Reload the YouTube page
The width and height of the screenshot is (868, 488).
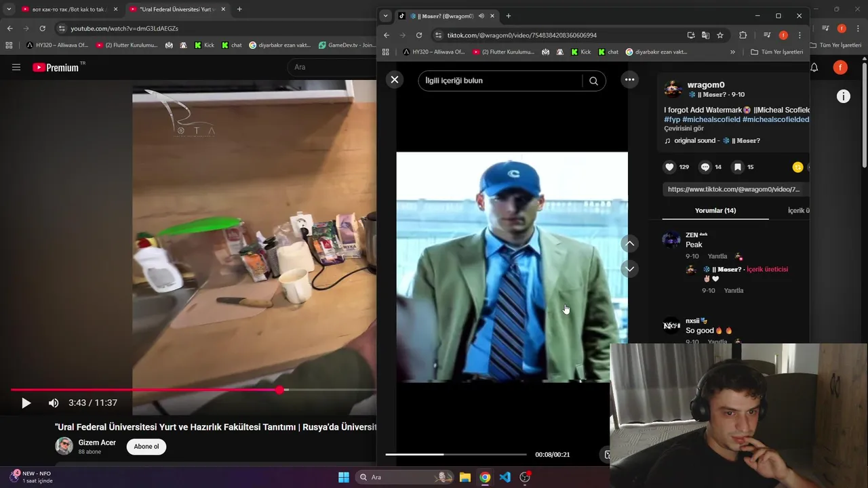coord(42,28)
